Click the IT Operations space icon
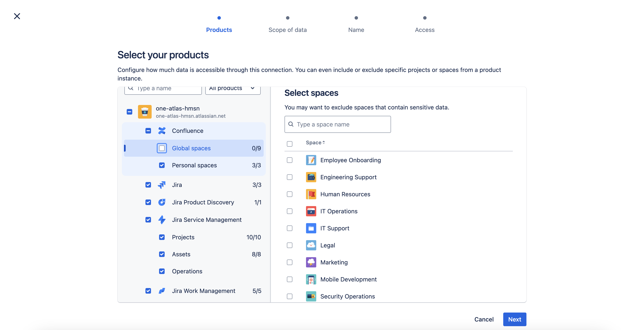The image size is (644, 330). 311,211
